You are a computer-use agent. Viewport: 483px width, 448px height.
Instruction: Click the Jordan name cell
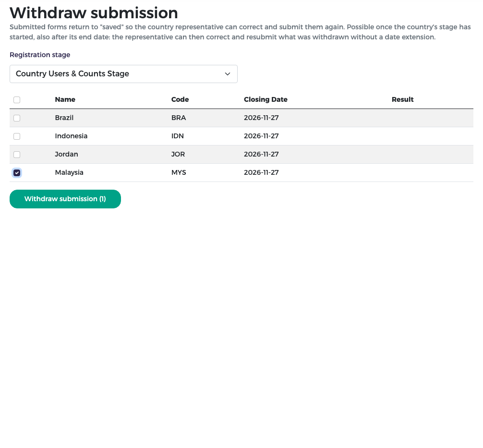coord(66,154)
